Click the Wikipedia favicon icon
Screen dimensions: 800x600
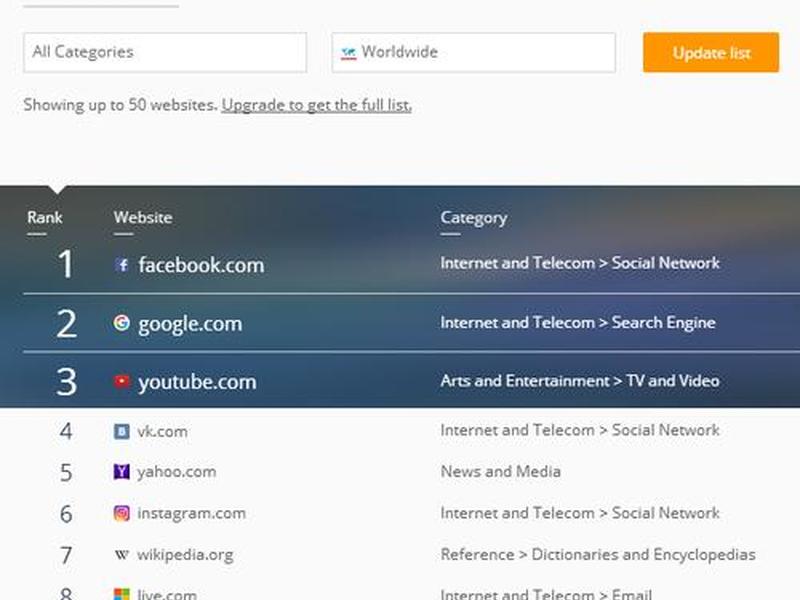tap(121, 555)
